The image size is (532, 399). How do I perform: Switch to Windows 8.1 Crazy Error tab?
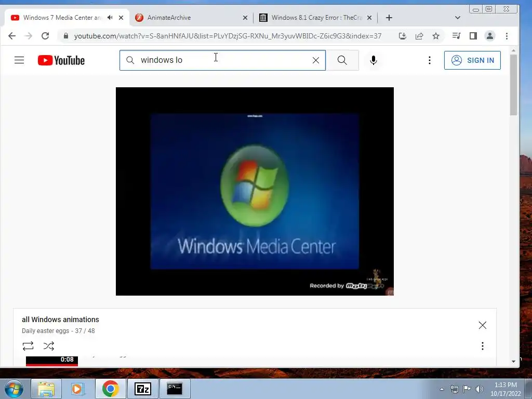(315, 18)
